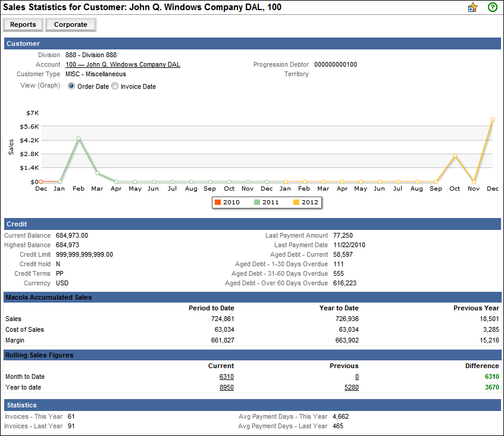This screenshot has width=504, height=436.
Task: Select the Order Date radio button
Action: (x=71, y=86)
